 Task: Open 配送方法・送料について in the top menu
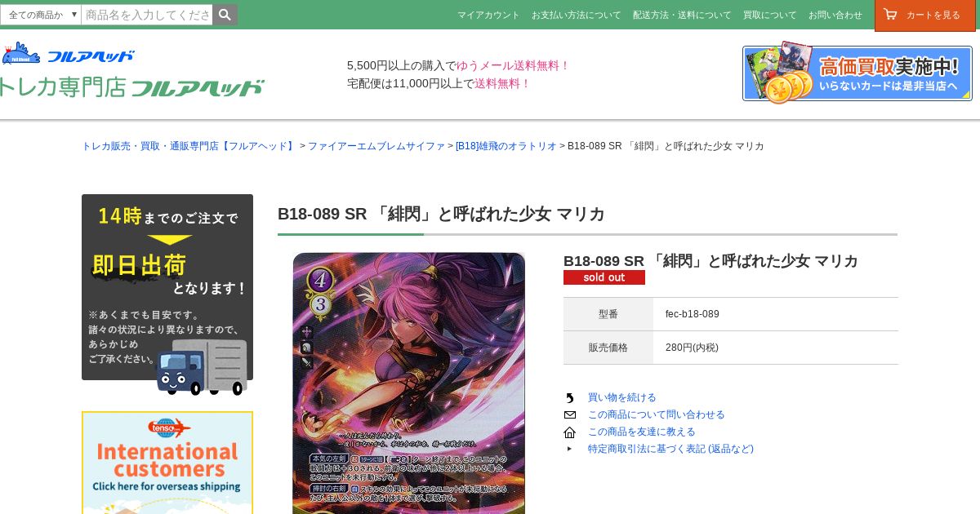pyautogui.click(x=682, y=15)
